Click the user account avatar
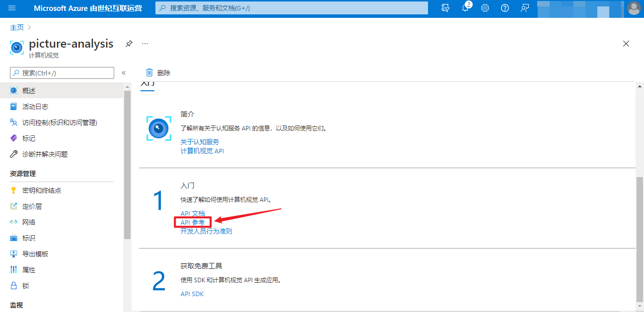The width and height of the screenshot is (644, 312). [634, 8]
